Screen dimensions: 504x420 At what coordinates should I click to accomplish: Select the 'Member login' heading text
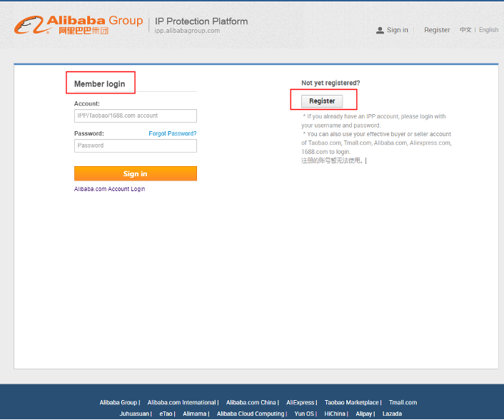(100, 84)
